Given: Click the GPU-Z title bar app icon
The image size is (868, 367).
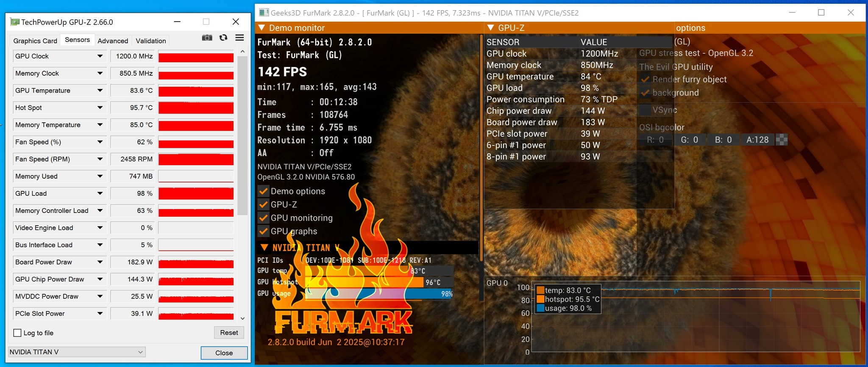Looking at the screenshot, I should point(15,22).
